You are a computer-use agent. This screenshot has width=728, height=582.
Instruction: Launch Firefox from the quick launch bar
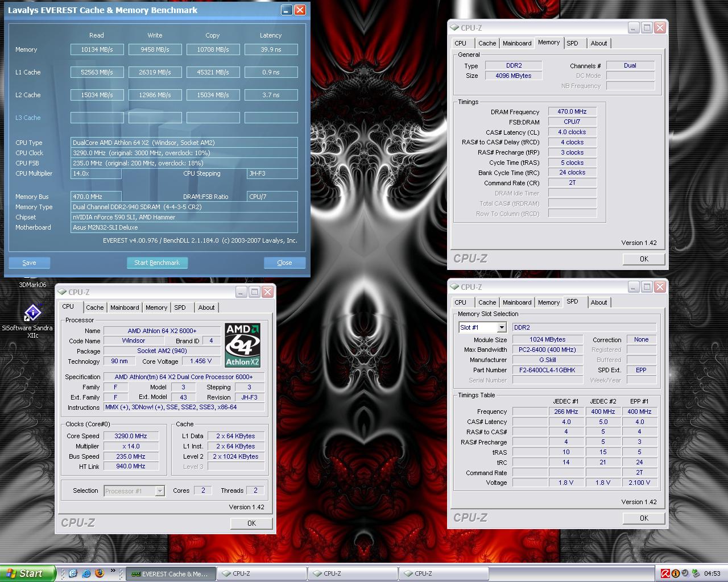pos(100,573)
